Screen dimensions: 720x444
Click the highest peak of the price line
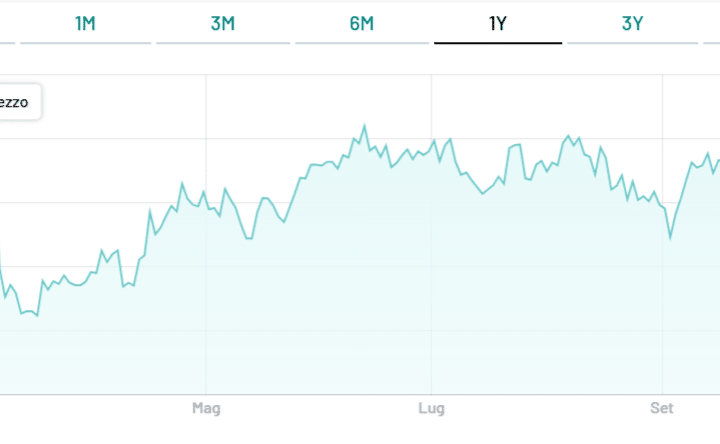(x=364, y=126)
